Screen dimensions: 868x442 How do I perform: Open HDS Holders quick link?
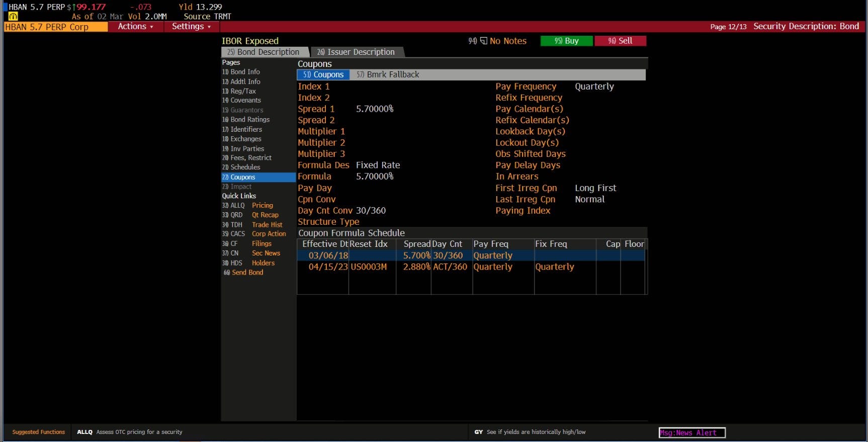tap(248, 263)
